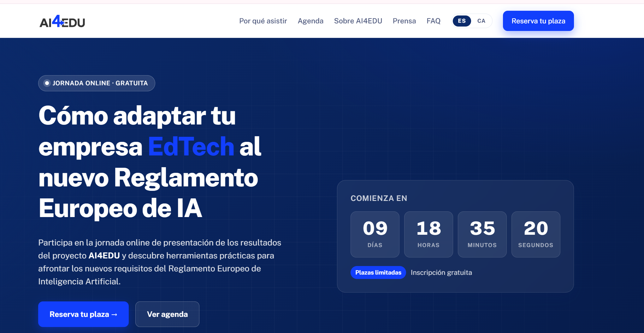Click the blue 'EdTech' word in headline
This screenshot has width=644, height=333.
[x=191, y=146]
